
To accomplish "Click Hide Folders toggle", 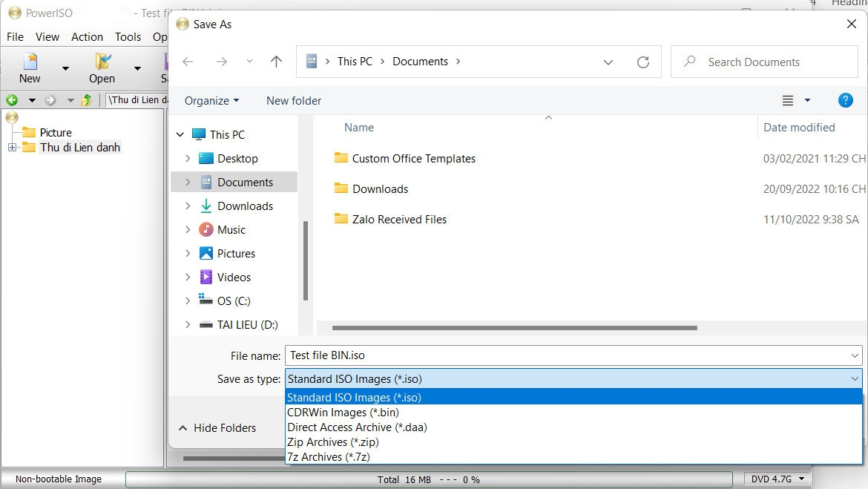I will coord(217,428).
